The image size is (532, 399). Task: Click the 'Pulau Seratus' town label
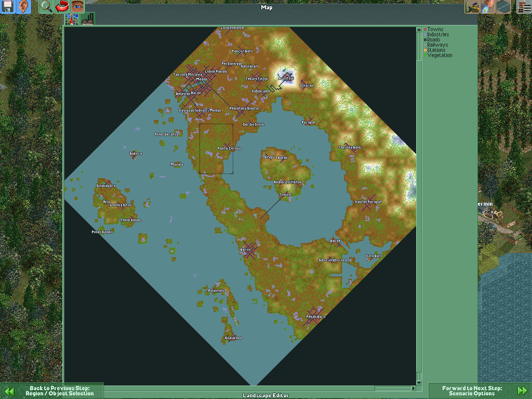pos(166,134)
